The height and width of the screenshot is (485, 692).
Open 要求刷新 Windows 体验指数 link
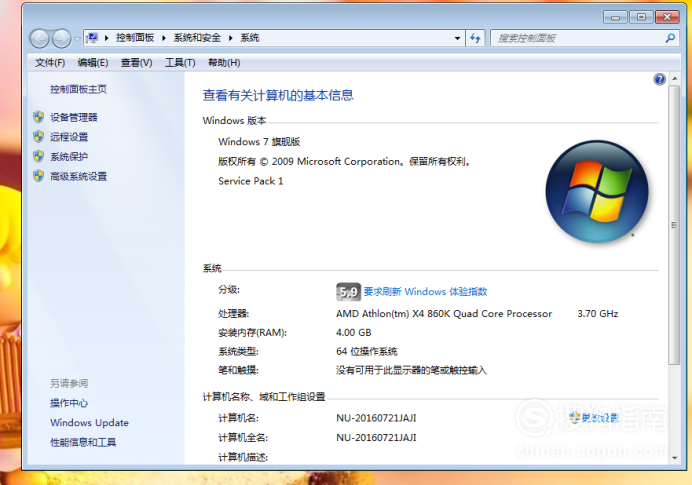[425, 292]
